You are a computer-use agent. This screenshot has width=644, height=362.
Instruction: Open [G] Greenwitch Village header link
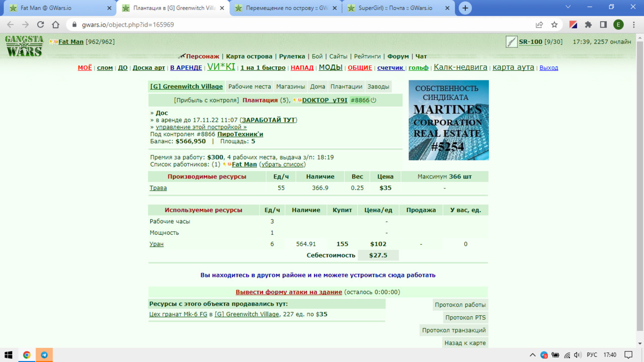186,86
